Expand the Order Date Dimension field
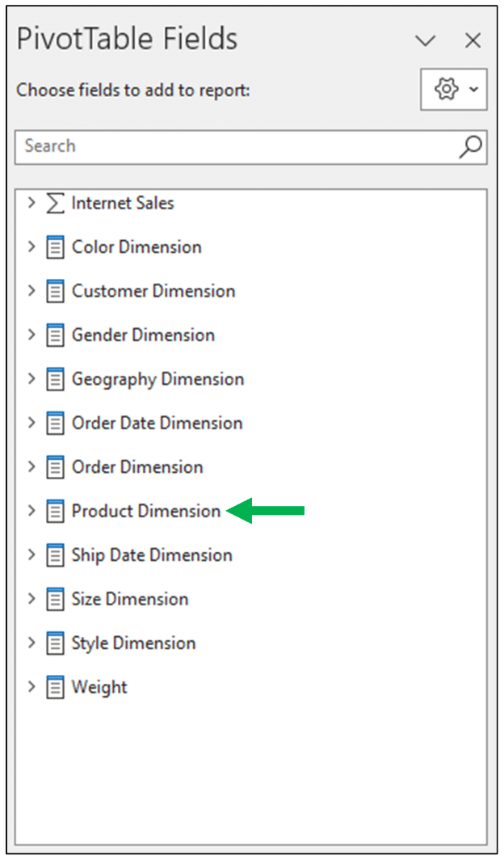504x860 pixels. pyautogui.click(x=31, y=423)
